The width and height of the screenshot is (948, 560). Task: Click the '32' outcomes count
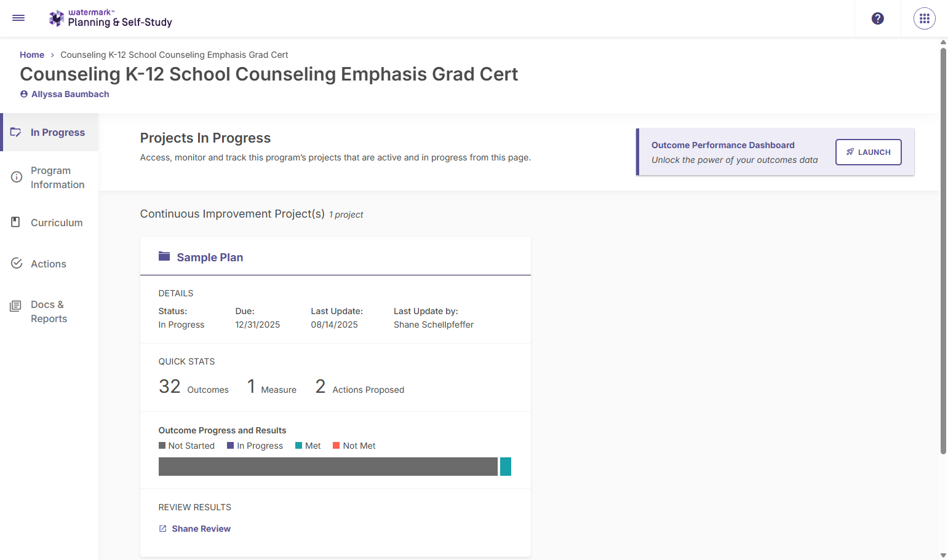(x=170, y=386)
